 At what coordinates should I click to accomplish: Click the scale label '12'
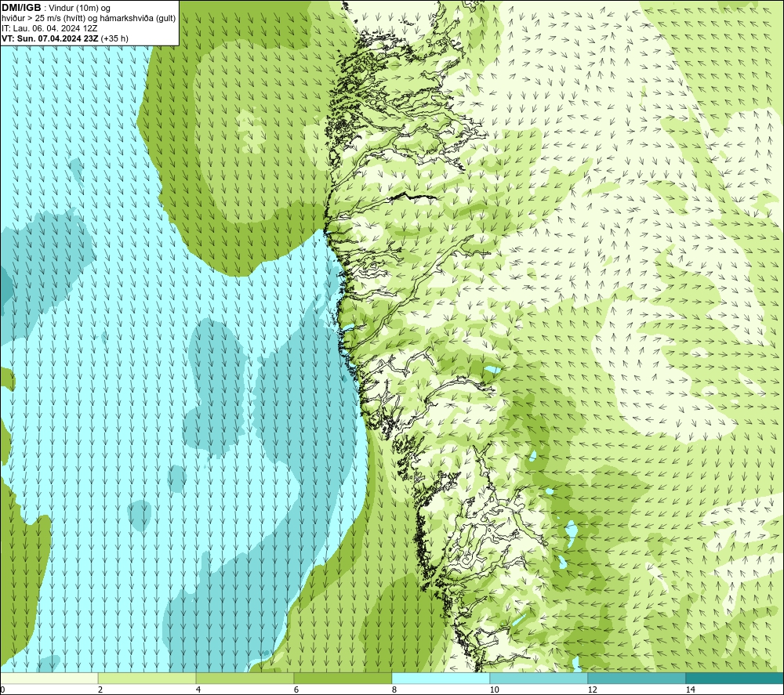coord(592,690)
